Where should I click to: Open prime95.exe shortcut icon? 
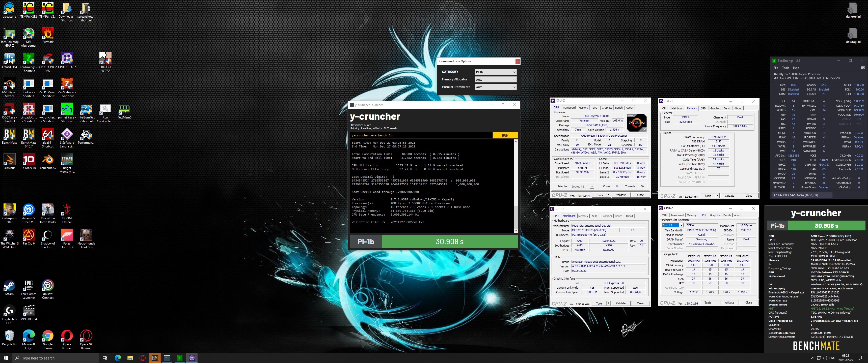[x=67, y=113]
